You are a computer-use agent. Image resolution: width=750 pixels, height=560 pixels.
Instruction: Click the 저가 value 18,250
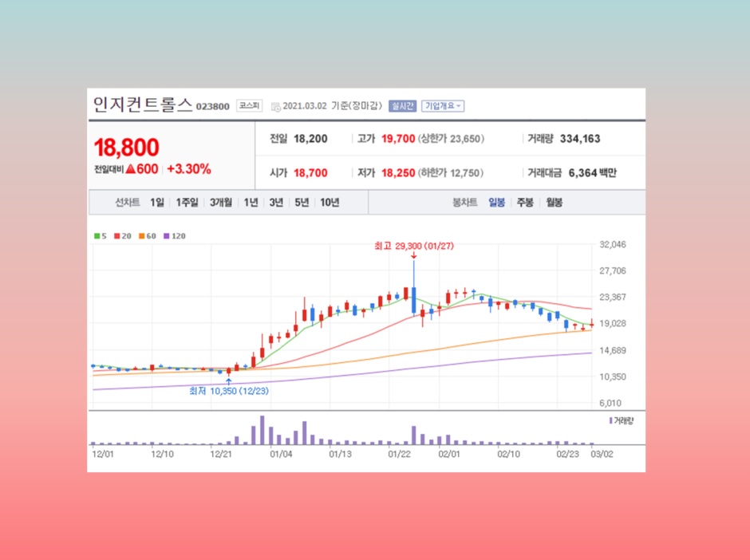pos(398,172)
